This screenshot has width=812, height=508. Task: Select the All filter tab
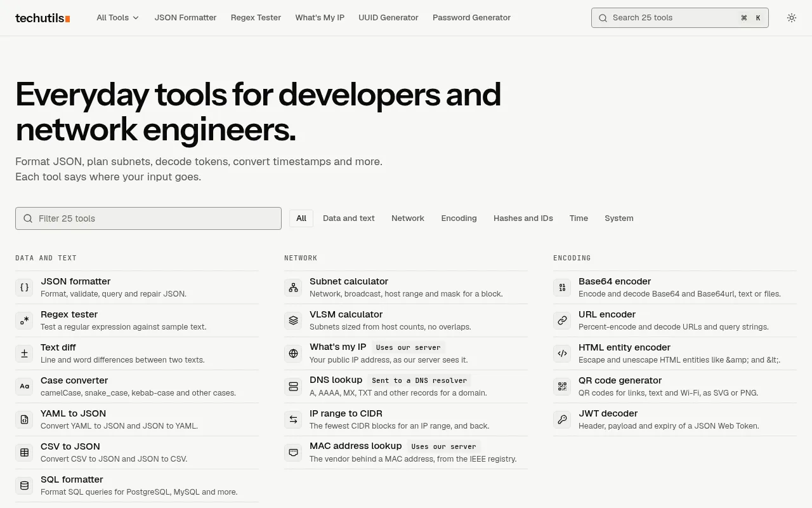[x=301, y=218]
